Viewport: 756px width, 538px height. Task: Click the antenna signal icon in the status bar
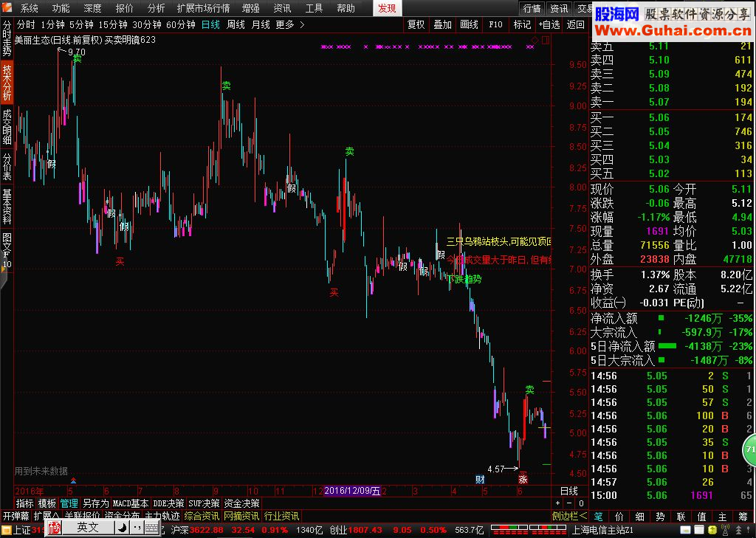click(x=725, y=531)
